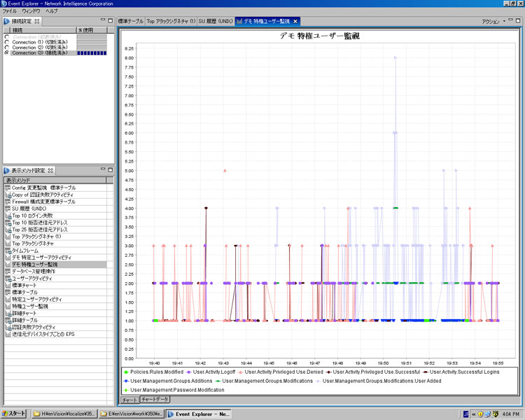Click the データベース管理操作 table icon
This screenshot has height=420, width=525.
tap(7, 272)
